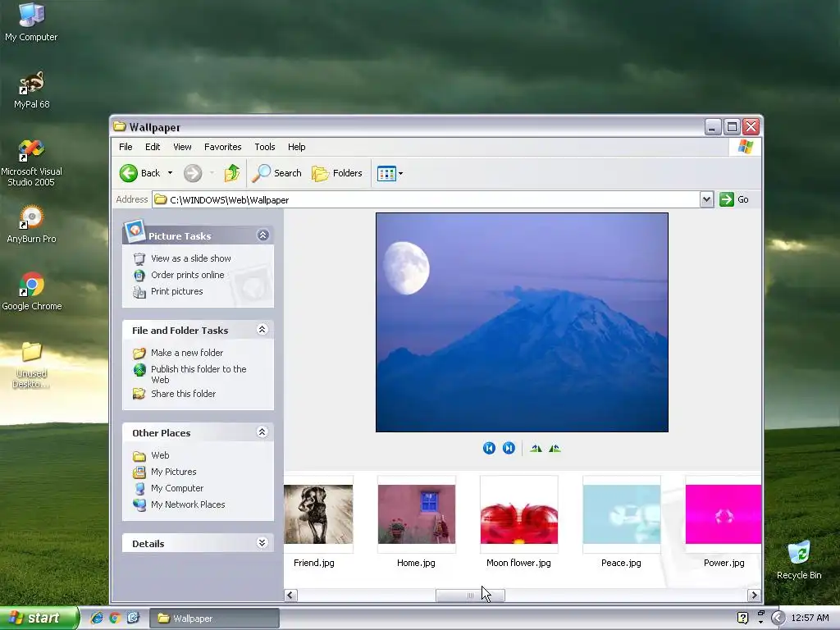Click the Windows flag logo in the menu bar
The height and width of the screenshot is (630, 840).
pos(745,147)
